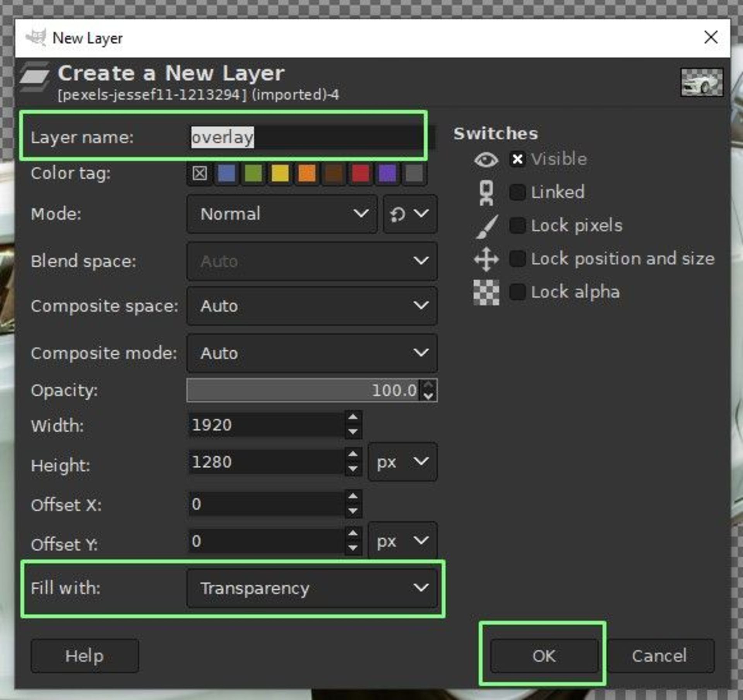Choose the red color tag swatch

click(360, 173)
